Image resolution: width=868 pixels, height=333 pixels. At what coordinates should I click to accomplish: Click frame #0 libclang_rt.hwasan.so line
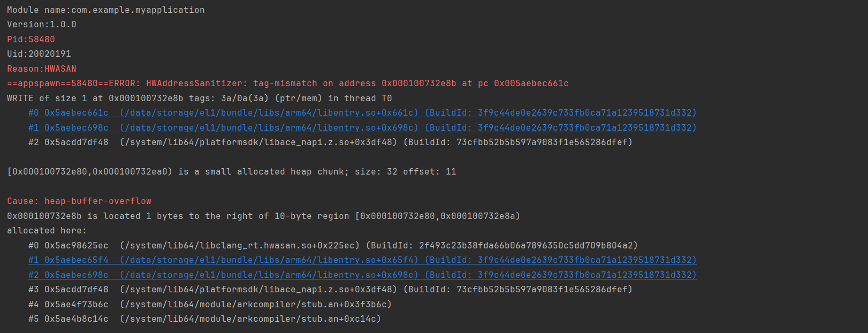pyautogui.click(x=333, y=246)
